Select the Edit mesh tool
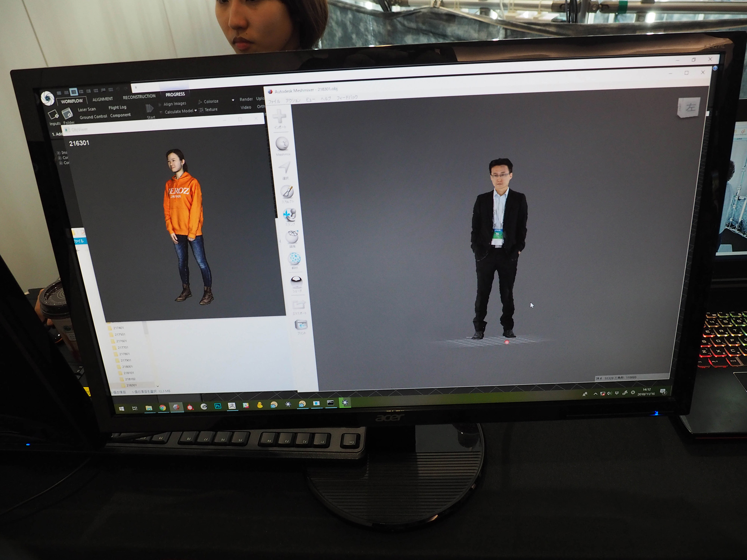Viewport: 747px width, 560px height. pyautogui.click(x=292, y=236)
